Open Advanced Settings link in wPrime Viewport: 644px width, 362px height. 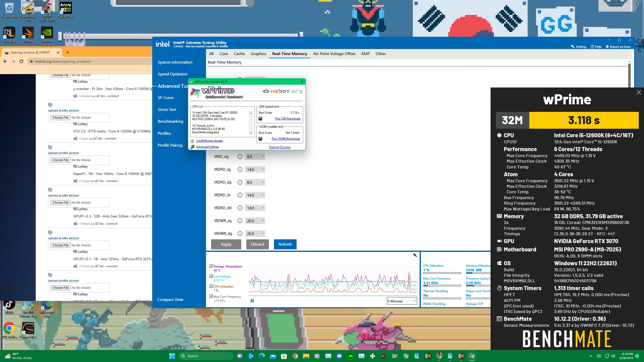[x=208, y=147]
